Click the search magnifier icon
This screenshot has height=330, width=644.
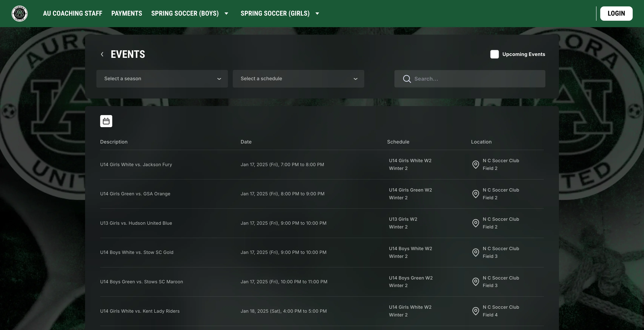[407, 79]
